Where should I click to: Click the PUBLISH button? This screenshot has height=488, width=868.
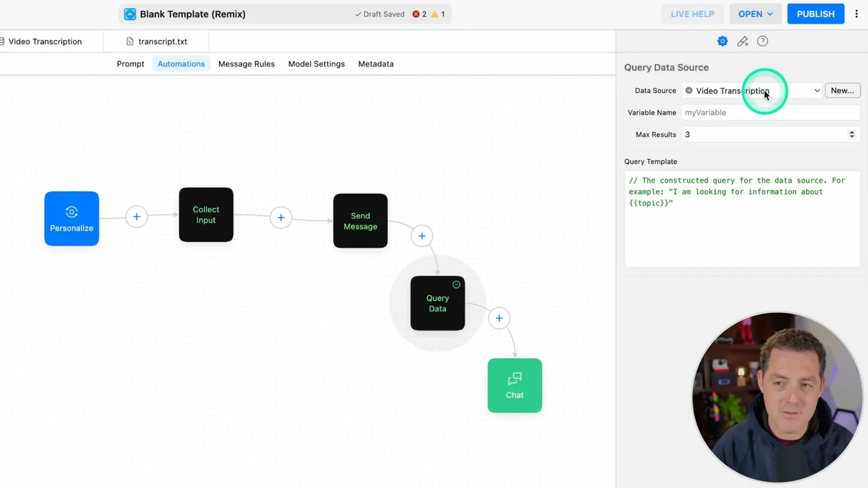click(x=815, y=14)
